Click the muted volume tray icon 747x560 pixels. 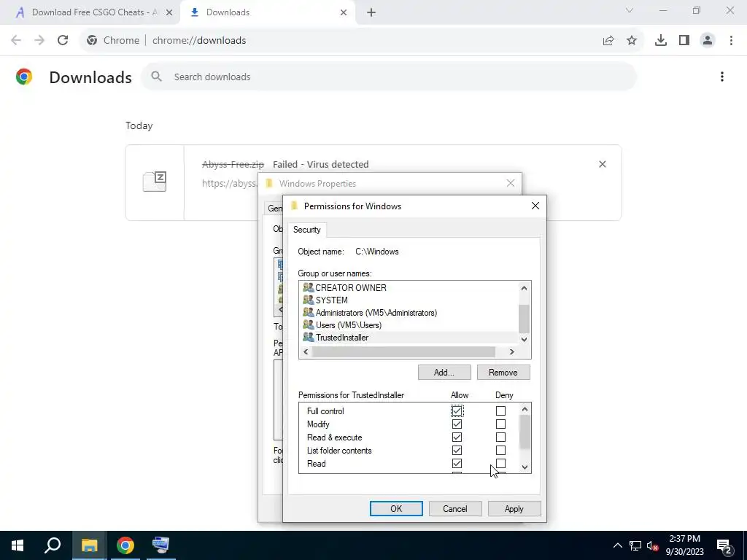[653, 545]
